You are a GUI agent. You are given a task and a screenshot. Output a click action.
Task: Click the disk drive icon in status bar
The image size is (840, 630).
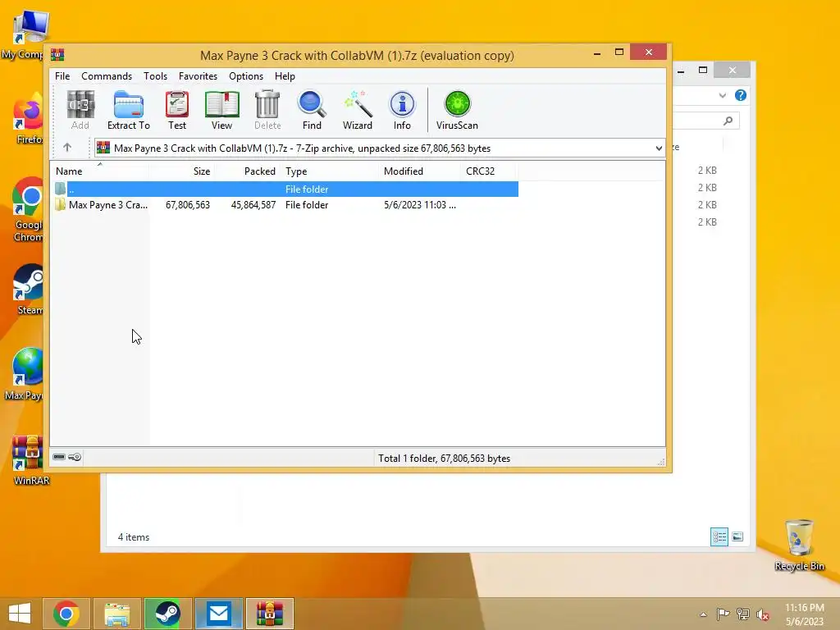click(59, 457)
